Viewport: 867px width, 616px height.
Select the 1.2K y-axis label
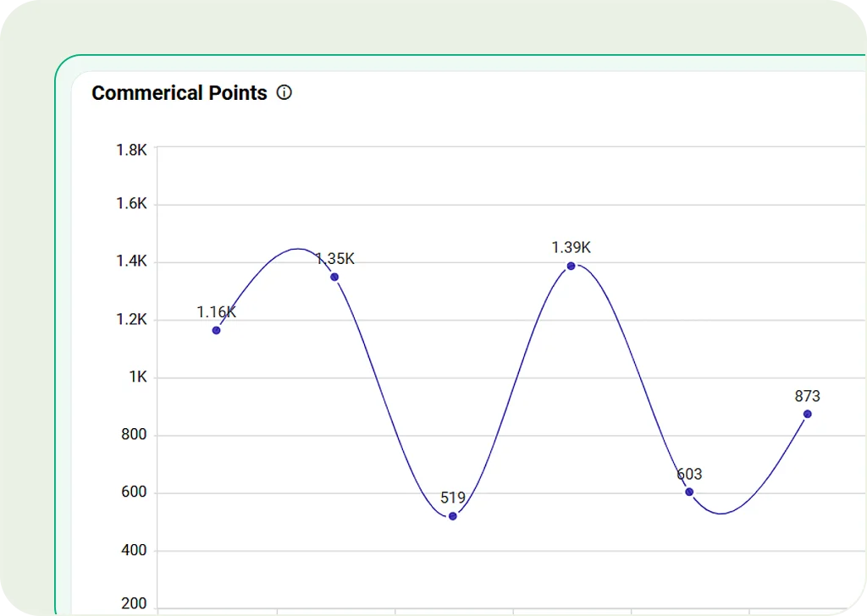pos(131,319)
